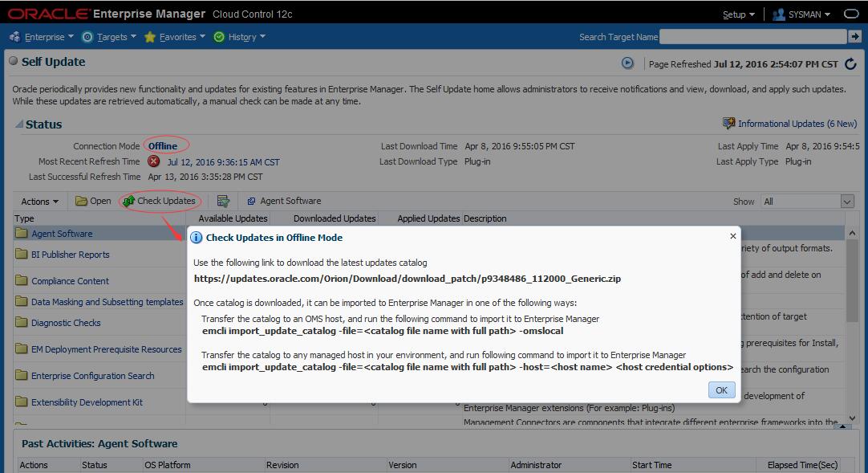Click the Compliance Content folder icon
Screen dimensions: 868x473
pyautogui.click(x=22, y=280)
